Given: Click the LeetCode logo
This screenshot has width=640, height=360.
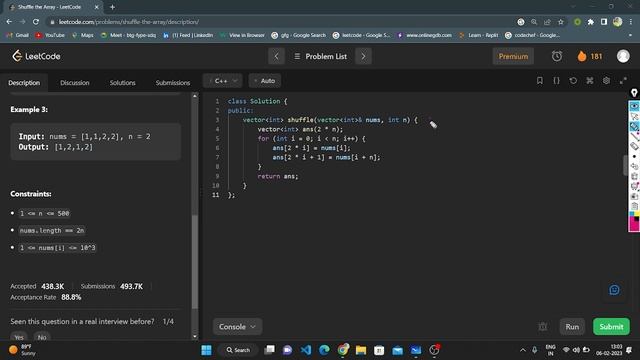Looking at the screenshot, I should pos(36,56).
